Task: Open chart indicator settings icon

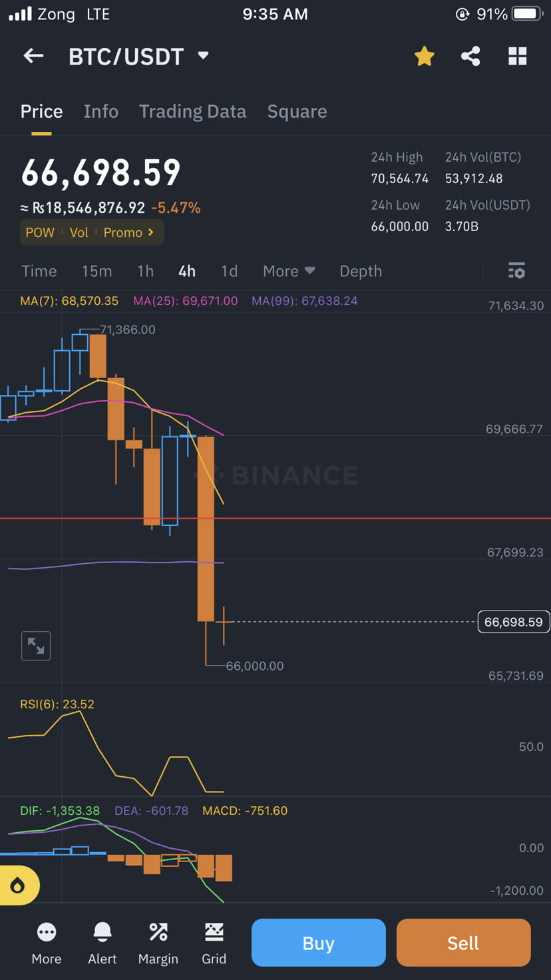Action: point(516,271)
